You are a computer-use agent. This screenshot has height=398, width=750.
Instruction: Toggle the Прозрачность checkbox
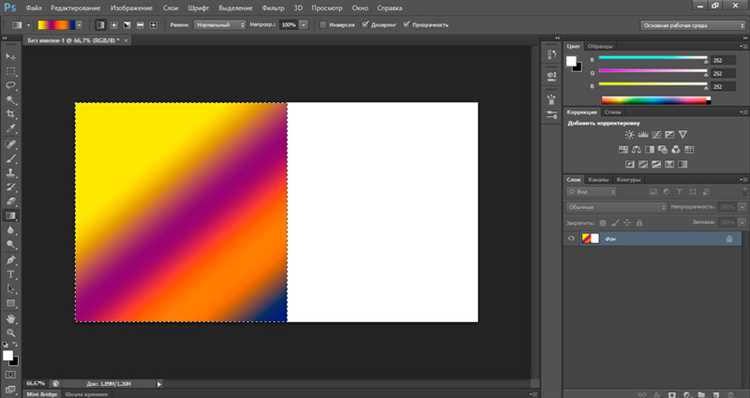406,24
